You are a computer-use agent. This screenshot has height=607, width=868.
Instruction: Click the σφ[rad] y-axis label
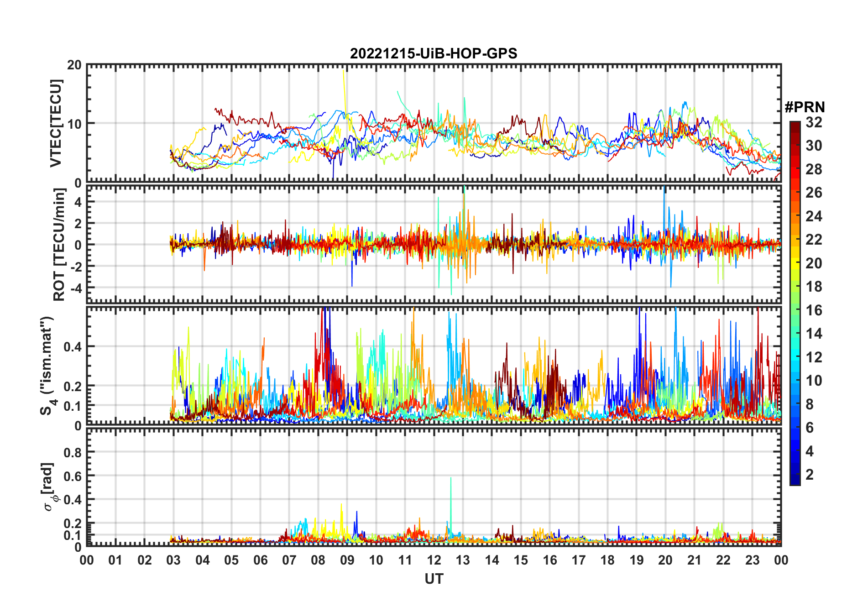(x=49, y=487)
